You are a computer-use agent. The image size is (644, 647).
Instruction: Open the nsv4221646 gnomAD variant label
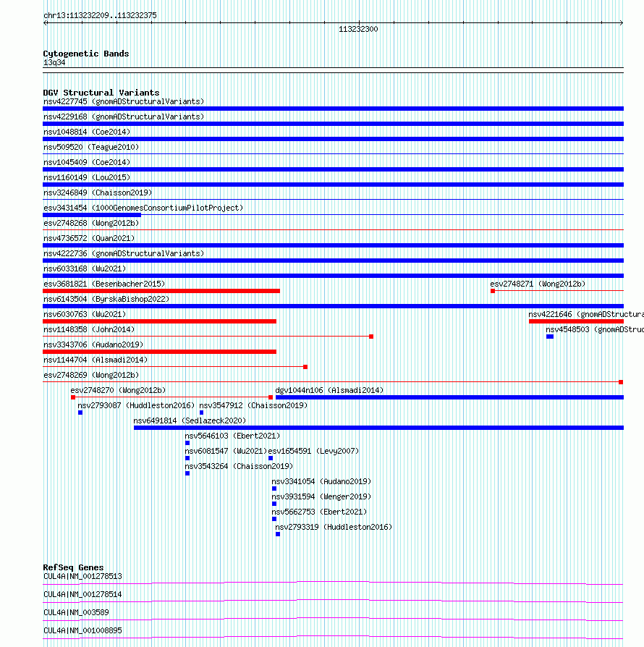click(586, 314)
